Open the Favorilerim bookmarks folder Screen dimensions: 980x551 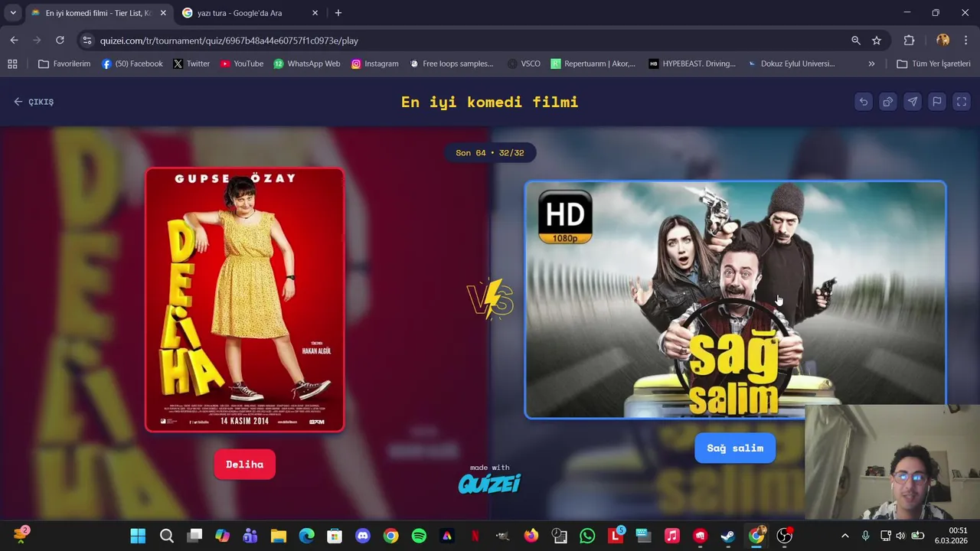(x=64, y=64)
